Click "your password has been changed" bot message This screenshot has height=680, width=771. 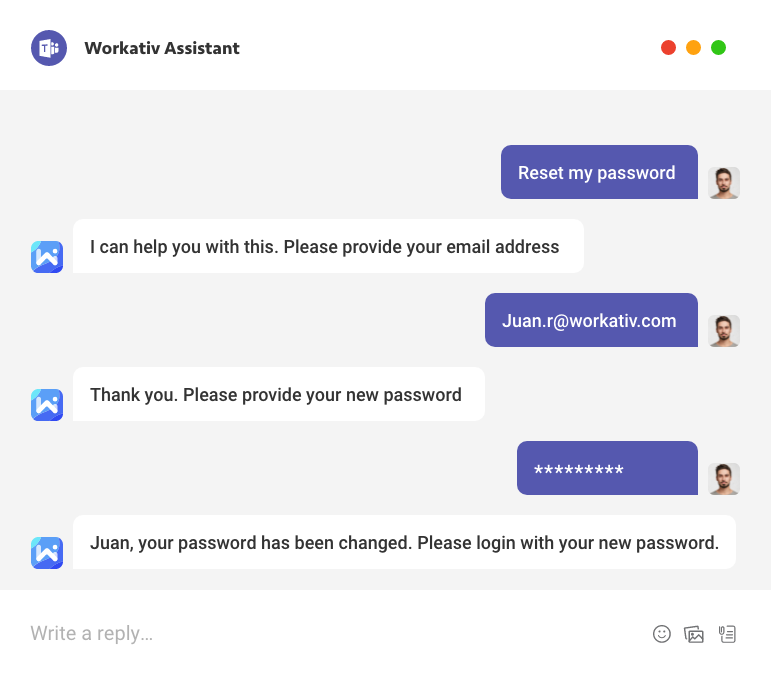coord(404,543)
